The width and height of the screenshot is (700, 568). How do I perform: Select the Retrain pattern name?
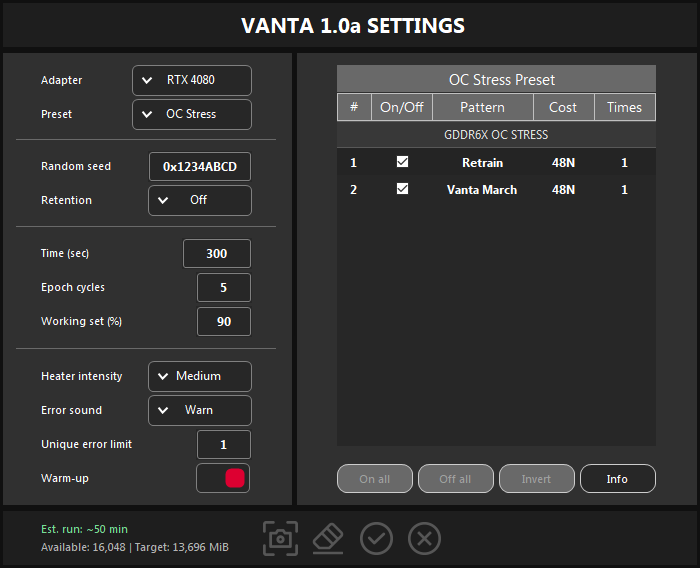(x=483, y=163)
